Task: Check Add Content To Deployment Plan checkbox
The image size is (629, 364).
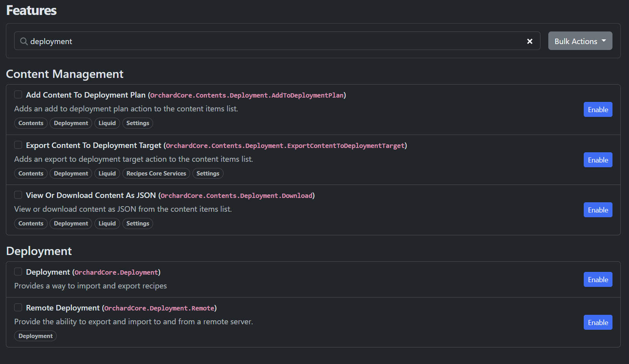Action: (x=18, y=94)
